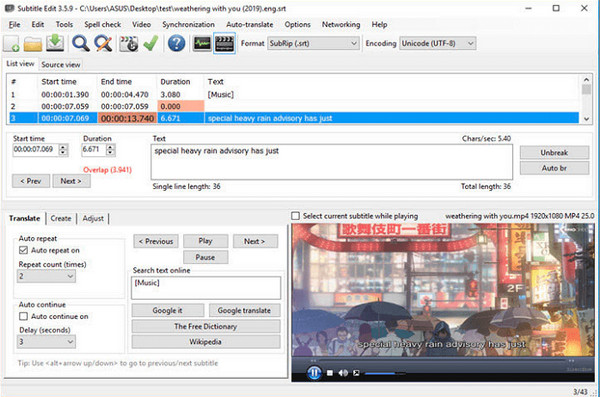Check Auto continue on
This screenshot has height=397, width=600.
(x=24, y=316)
